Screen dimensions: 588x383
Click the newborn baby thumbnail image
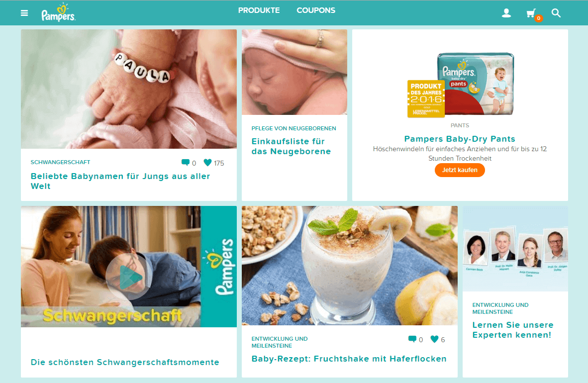tap(294, 72)
